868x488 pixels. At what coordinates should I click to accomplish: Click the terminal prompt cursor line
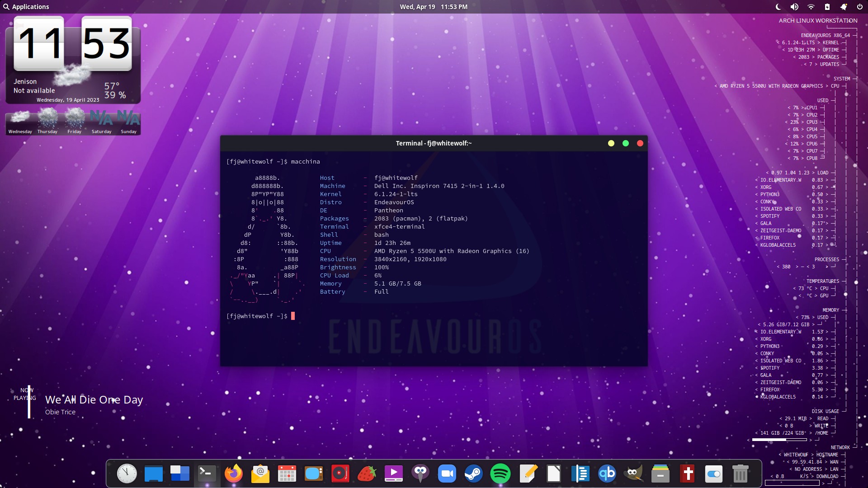tap(260, 316)
